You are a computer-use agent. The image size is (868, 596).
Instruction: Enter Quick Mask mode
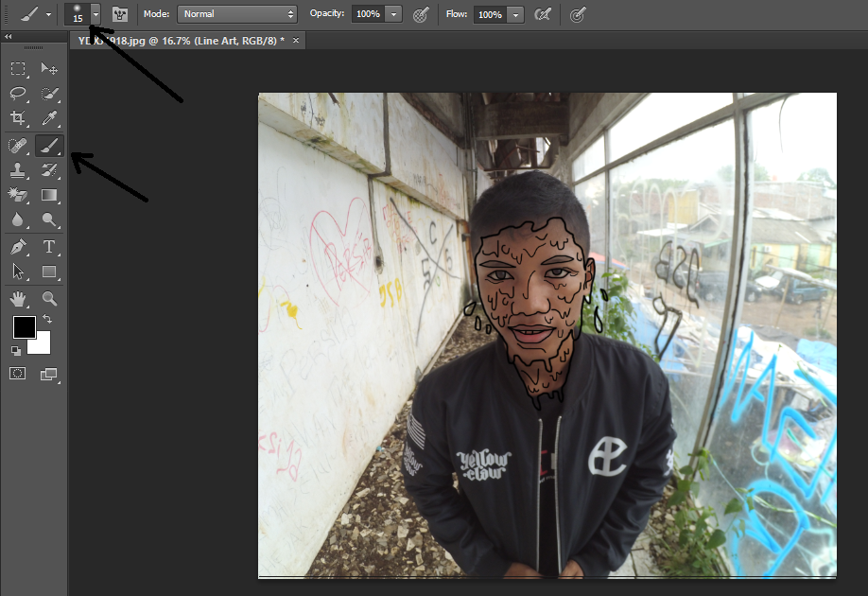tap(17, 375)
